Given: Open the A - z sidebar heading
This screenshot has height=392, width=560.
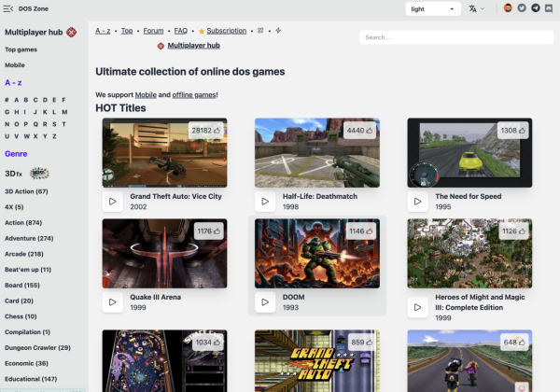Looking at the screenshot, I should 13,83.
